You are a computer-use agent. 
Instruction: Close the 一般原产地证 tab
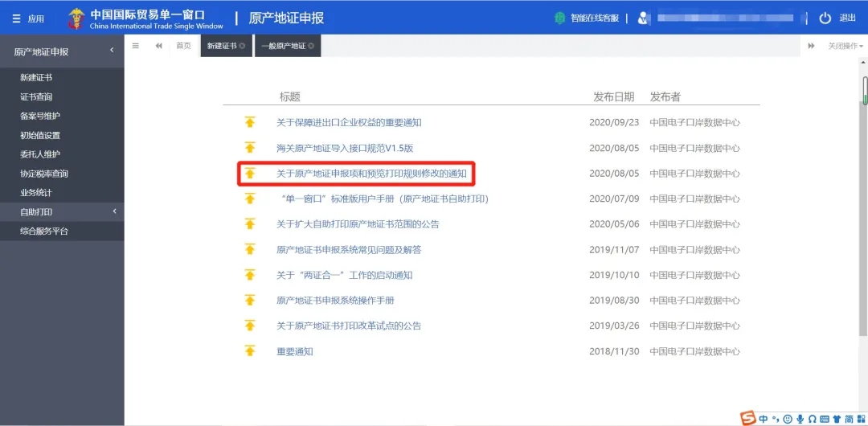click(311, 46)
